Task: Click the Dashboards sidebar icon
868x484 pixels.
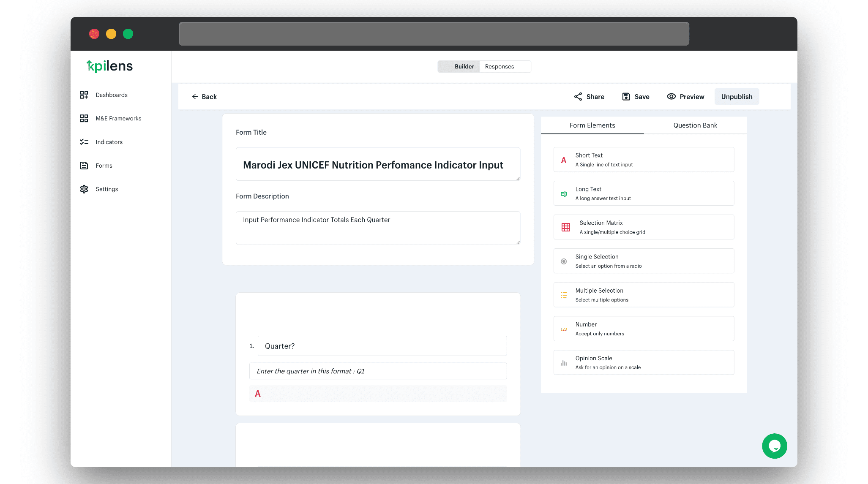Action: (x=84, y=95)
